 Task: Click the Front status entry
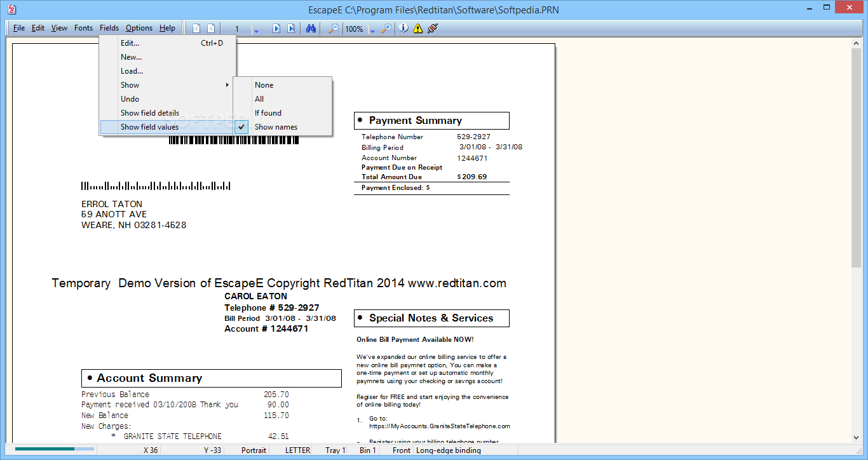(x=402, y=450)
